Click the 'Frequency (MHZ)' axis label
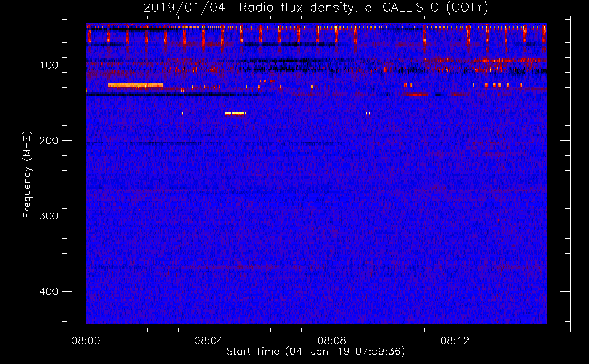The image size is (589, 364). (x=27, y=175)
